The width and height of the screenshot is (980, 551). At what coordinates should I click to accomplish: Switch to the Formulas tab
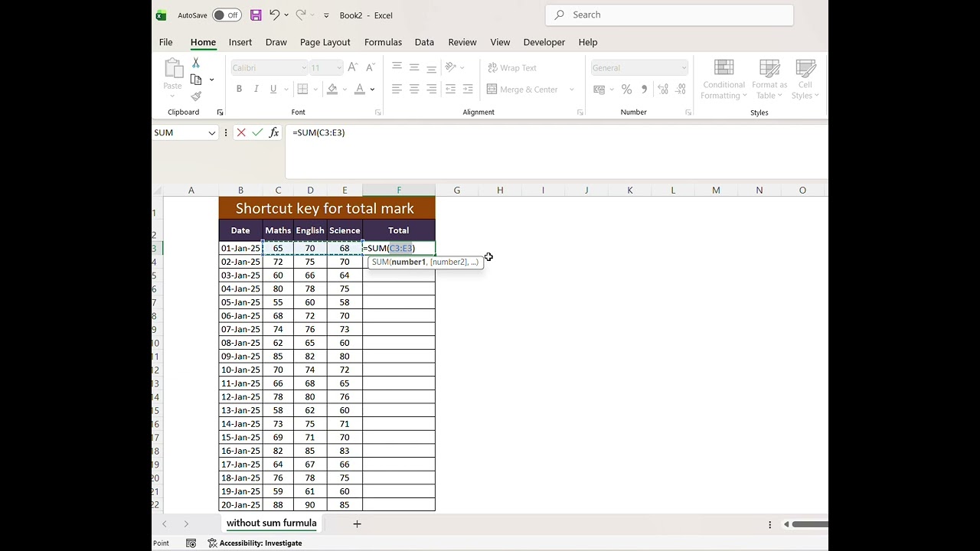(383, 42)
